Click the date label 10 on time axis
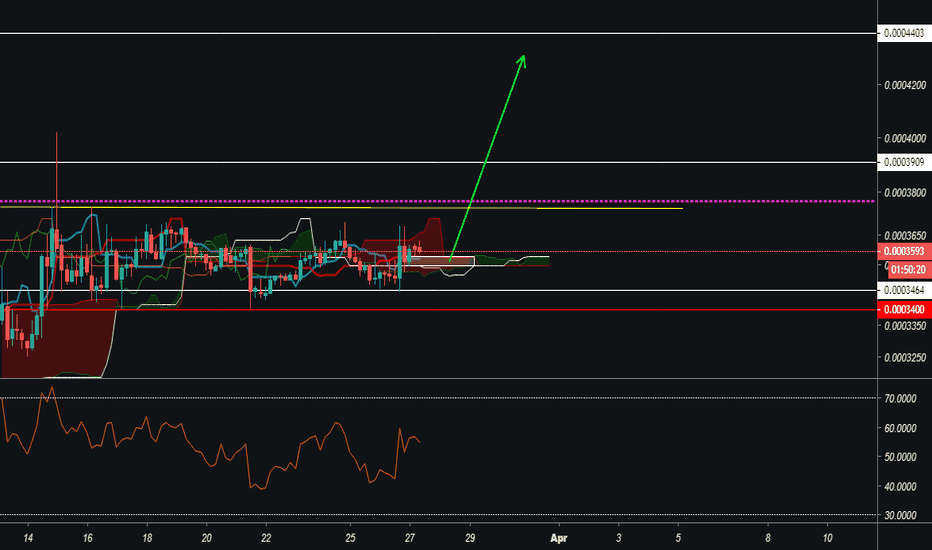This screenshot has width=932, height=550. point(827,538)
